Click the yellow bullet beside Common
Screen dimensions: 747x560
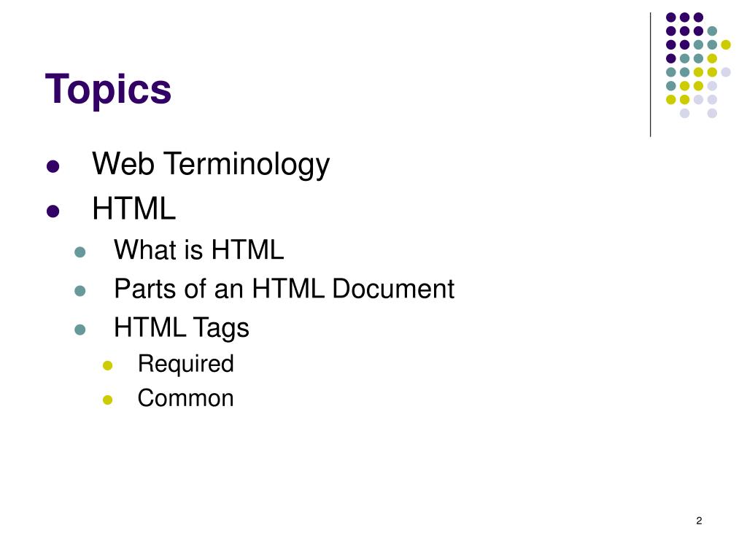(108, 400)
